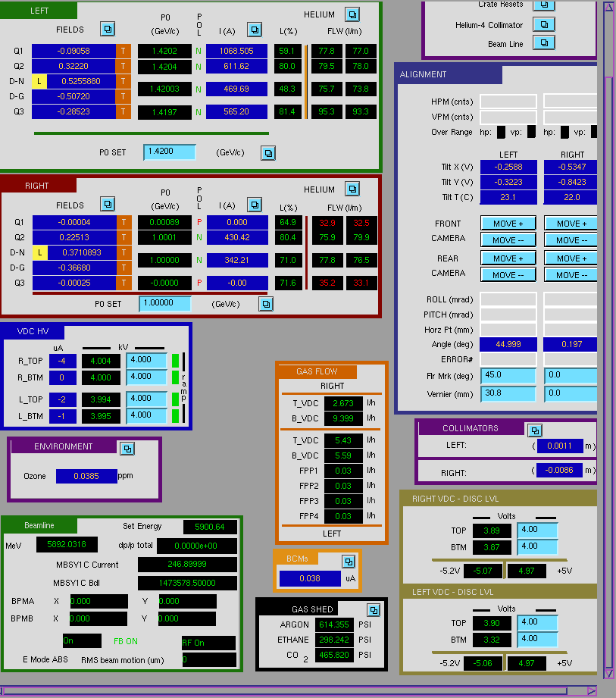Click the L_TOP VDC HV setpoint field
The width and height of the screenshot is (616, 698).
pyautogui.click(x=147, y=399)
